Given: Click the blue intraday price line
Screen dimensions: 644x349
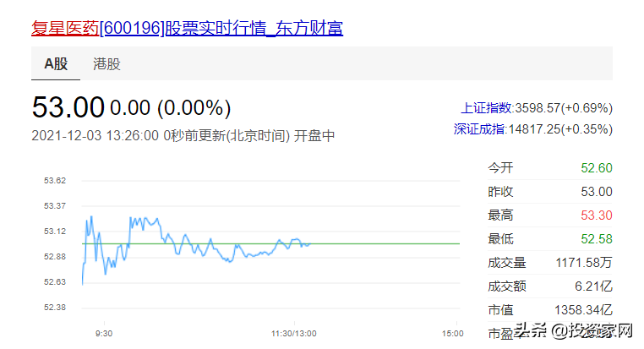Looking at the screenshot, I should [196, 249].
